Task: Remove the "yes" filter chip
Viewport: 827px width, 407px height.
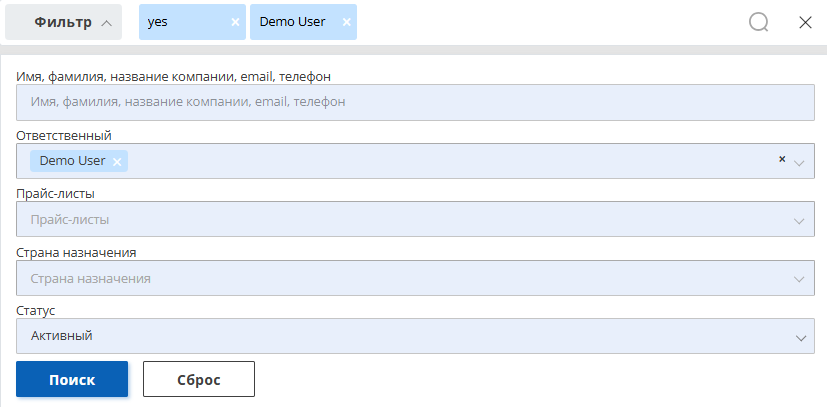Action: pyautogui.click(x=235, y=22)
